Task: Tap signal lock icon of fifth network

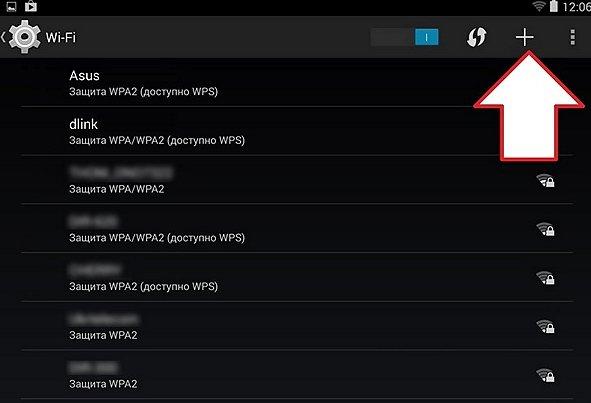Action: click(545, 278)
